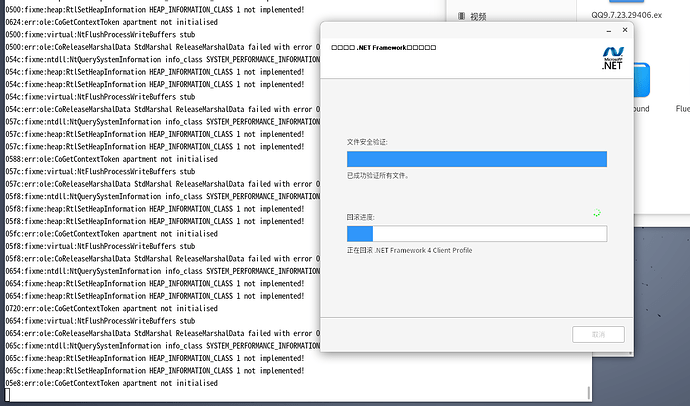Click the last terminal line starting 05e8:err:ole
Screen dimensions: 690x406
pyautogui.click(x=111, y=383)
